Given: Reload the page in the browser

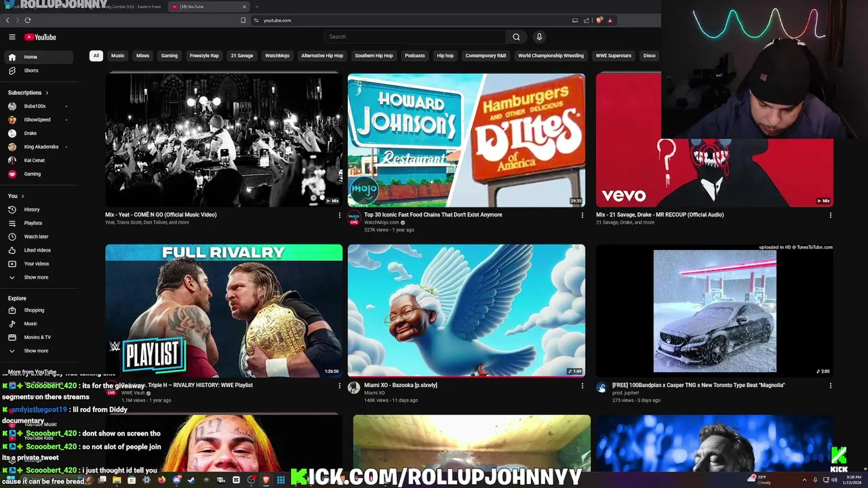Looking at the screenshot, I should pos(28,20).
